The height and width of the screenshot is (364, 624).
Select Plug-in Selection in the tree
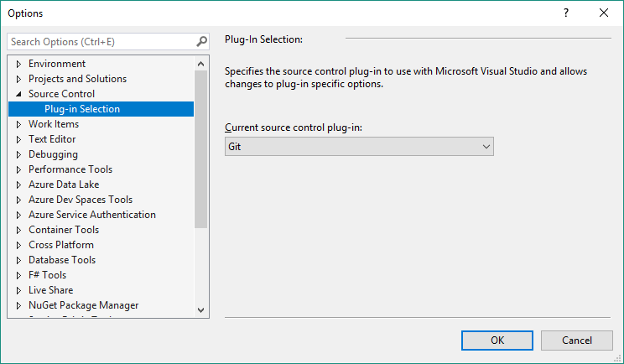82,109
